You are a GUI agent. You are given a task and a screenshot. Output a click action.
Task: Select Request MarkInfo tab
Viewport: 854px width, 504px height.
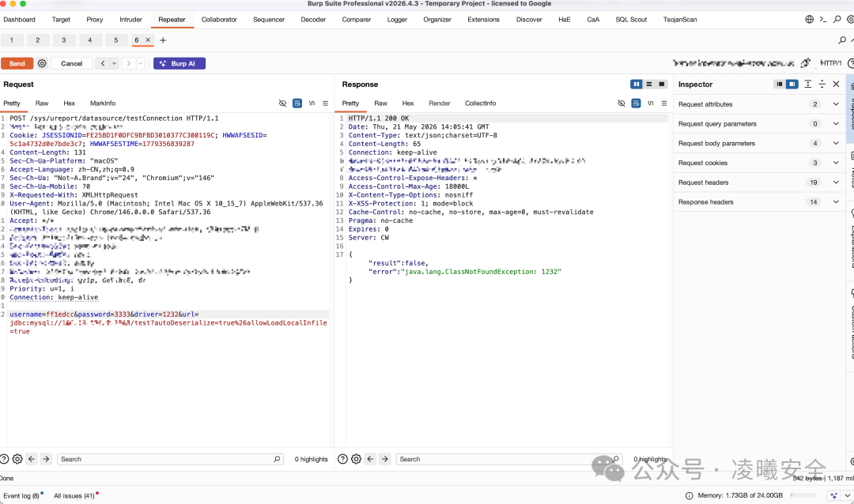[103, 103]
